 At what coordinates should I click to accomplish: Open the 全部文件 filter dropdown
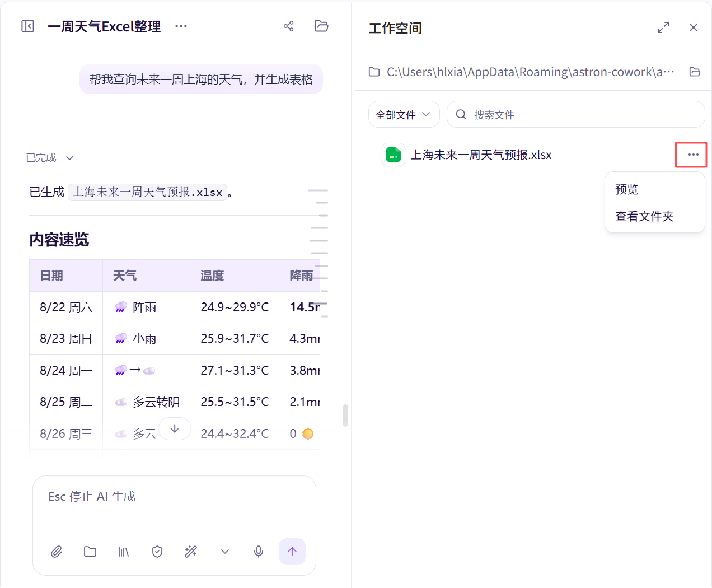click(404, 114)
